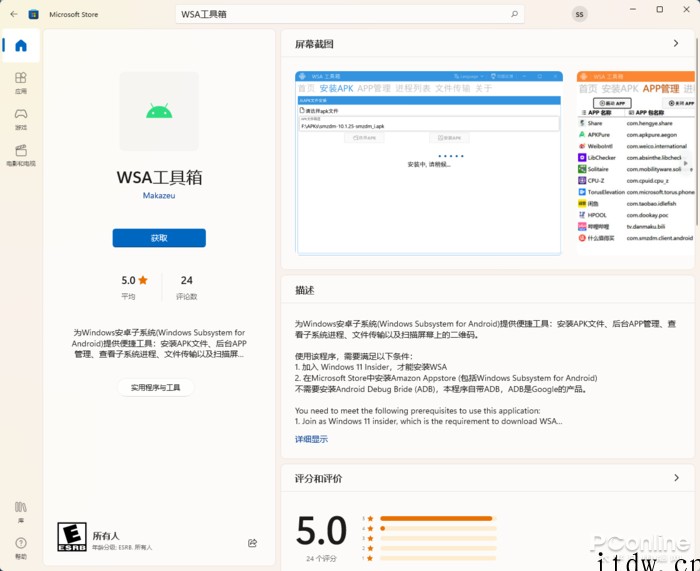700x571 pixels.
Task: Click the 24 评论数 review count
Action: point(186,287)
